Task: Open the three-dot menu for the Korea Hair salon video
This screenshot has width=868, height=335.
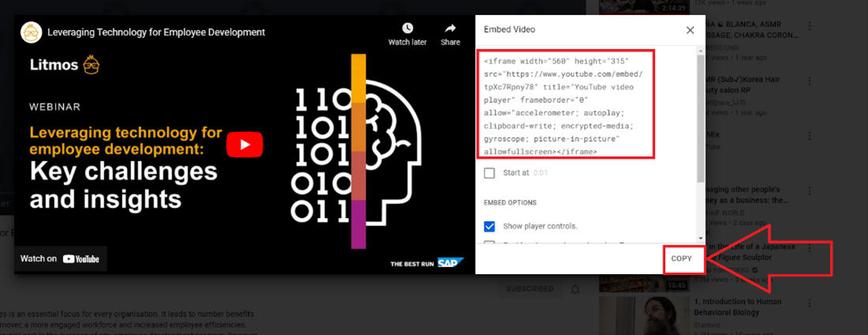Action: (x=810, y=81)
